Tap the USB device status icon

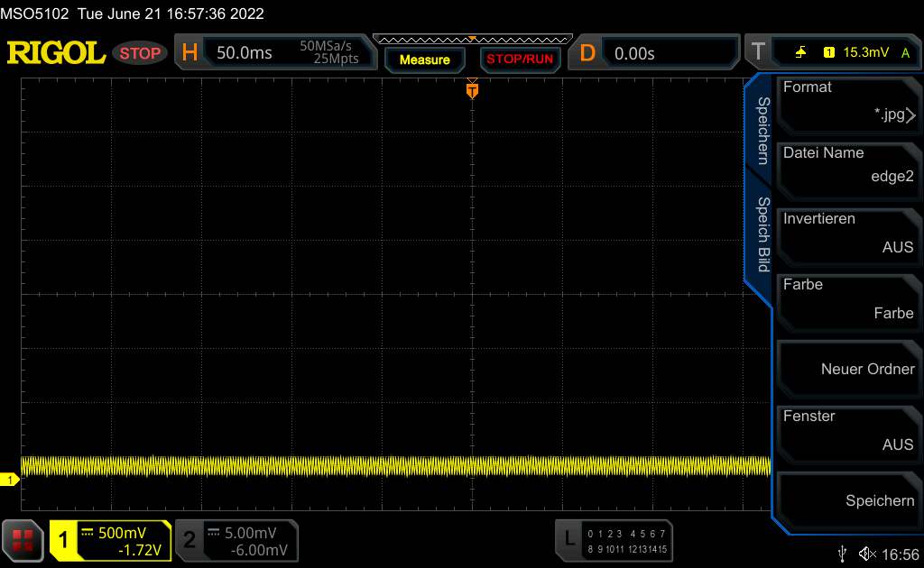pos(842,554)
